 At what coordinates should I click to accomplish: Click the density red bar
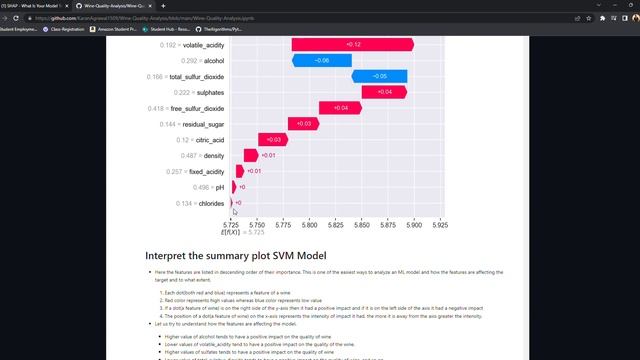point(251,156)
